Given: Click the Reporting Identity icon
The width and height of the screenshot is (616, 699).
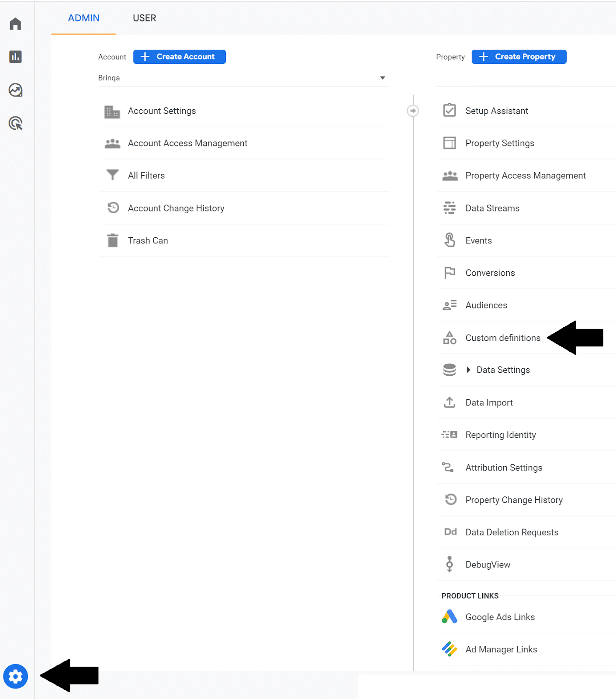Looking at the screenshot, I should [x=450, y=435].
